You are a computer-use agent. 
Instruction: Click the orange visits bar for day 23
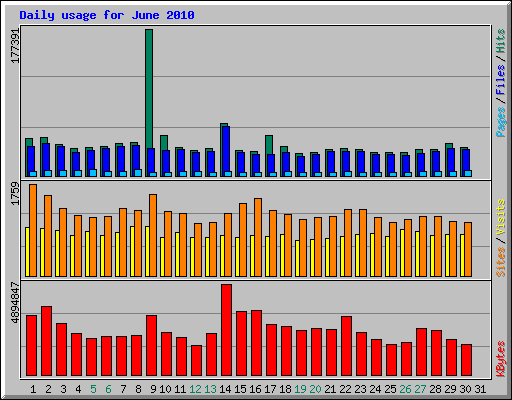pyautogui.click(x=363, y=243)
